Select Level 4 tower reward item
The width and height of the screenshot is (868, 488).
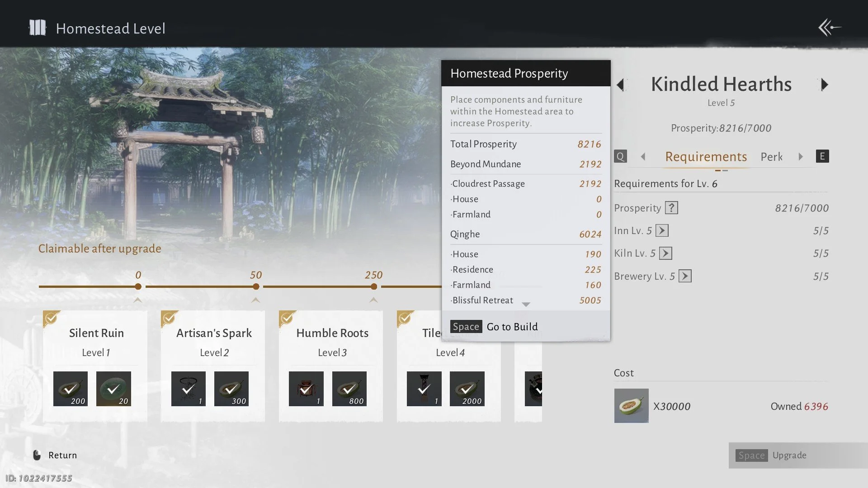pyautogui.click(x=424, y=389)
